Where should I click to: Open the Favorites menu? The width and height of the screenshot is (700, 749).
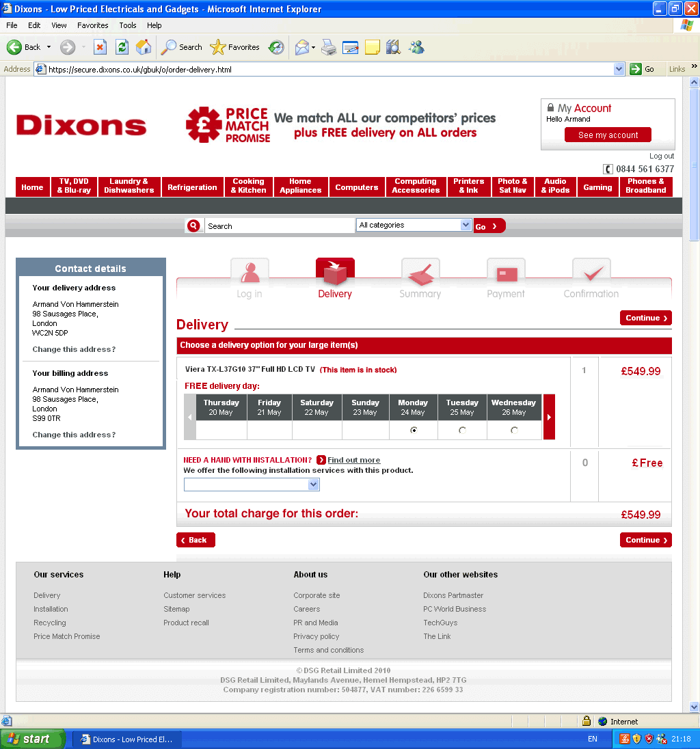93,25
